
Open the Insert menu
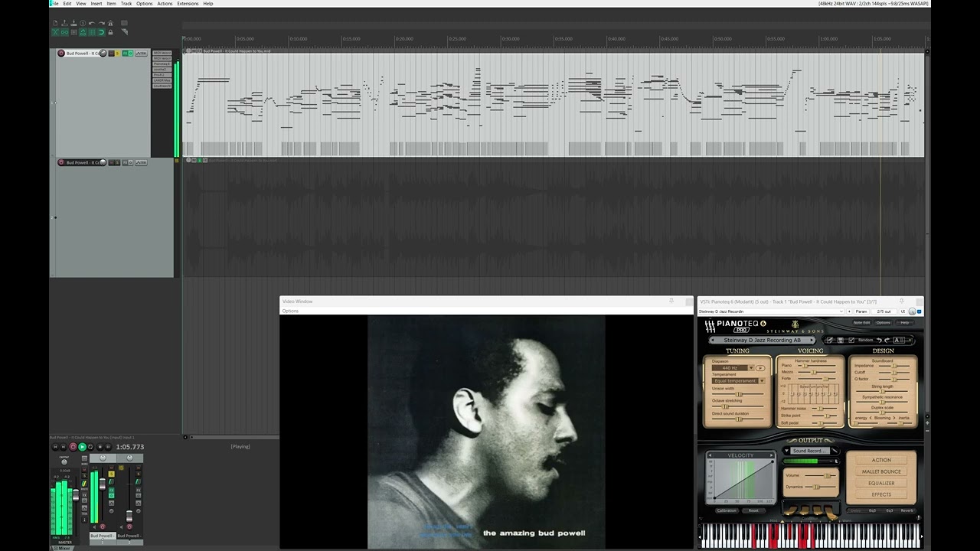coord(96,4)
